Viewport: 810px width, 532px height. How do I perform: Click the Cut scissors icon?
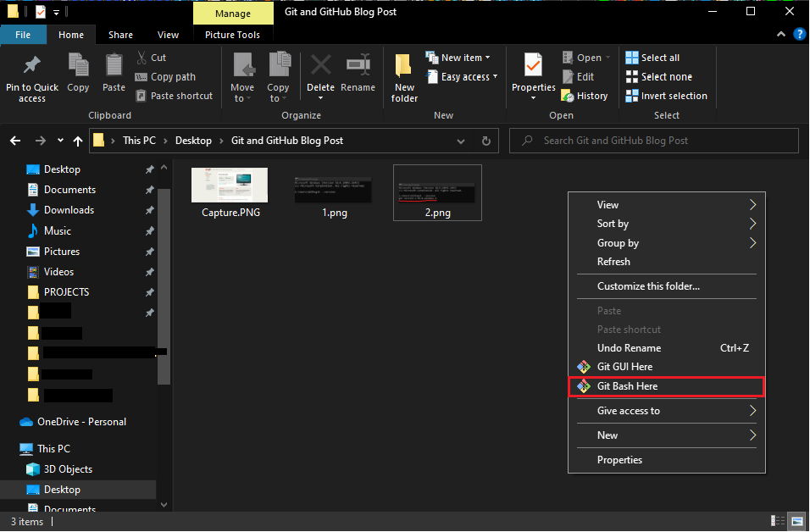tap(141, 58)
